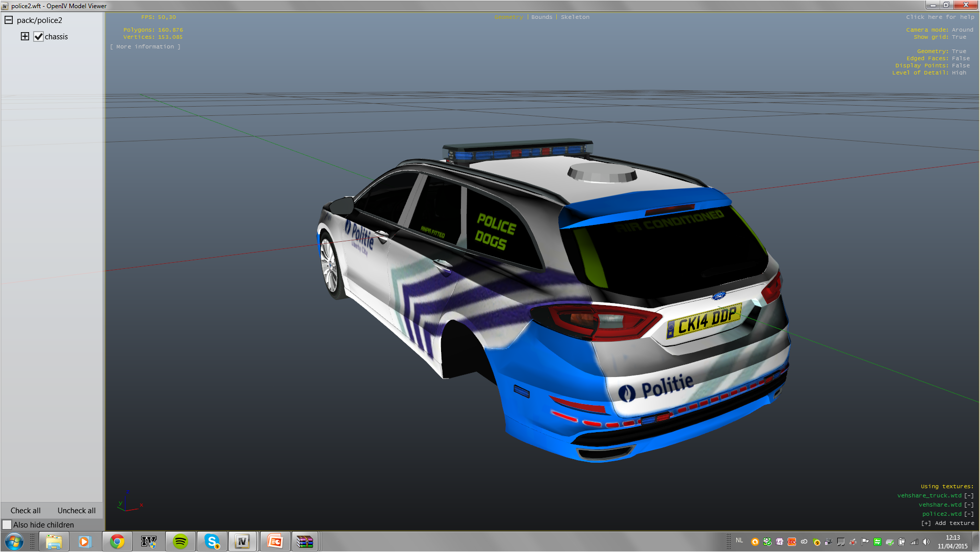Click the safely remove hardware tray icon
The width and height of the screenshot is (980, 552).
(x=890, y=542)
